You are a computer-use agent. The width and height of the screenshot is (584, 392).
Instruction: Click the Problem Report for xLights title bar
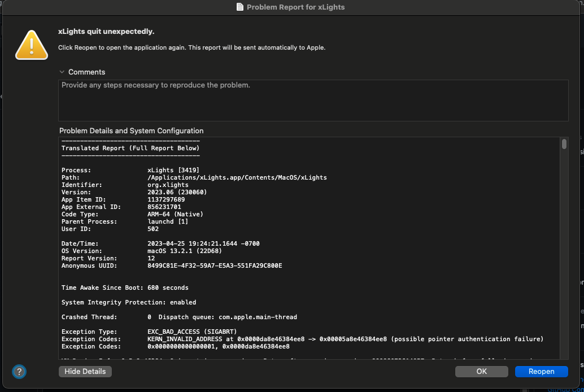pyautogui.click(x=292, y=7)
